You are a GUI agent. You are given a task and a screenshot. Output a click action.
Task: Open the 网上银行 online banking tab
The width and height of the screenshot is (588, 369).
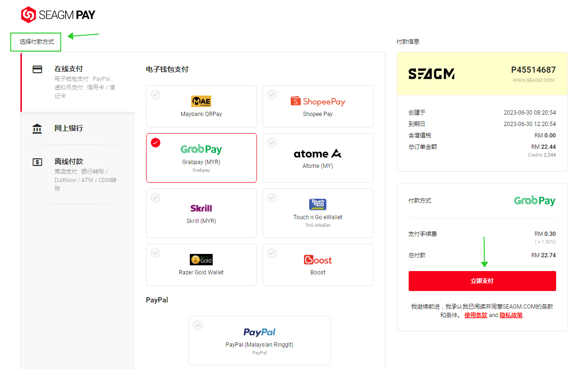pyautogui.click(x=78, y=128)
